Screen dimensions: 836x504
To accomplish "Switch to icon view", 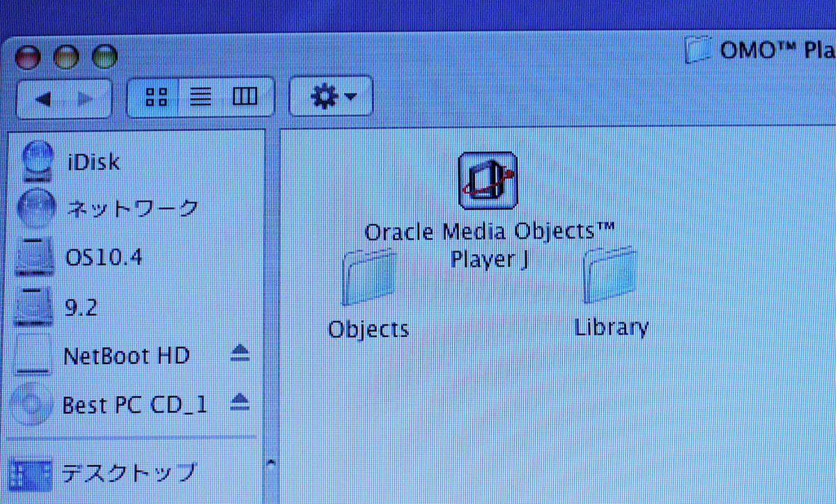I will [155, 97].
